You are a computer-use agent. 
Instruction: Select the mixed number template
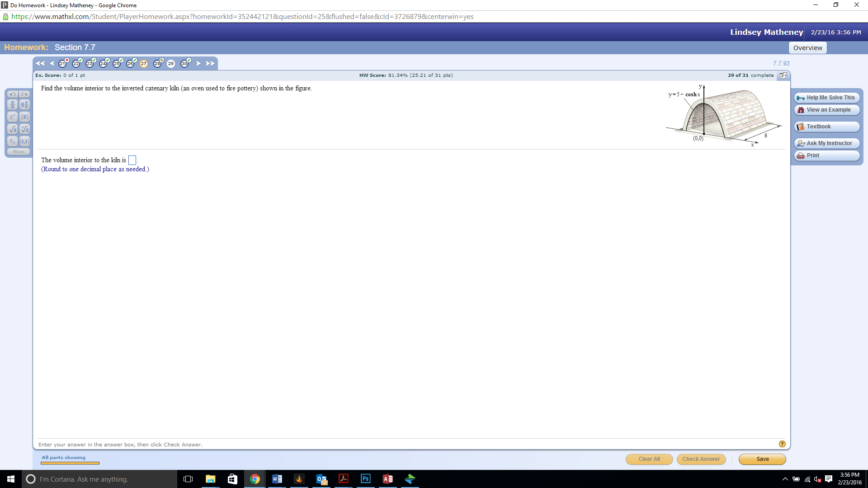coord(24,105)
